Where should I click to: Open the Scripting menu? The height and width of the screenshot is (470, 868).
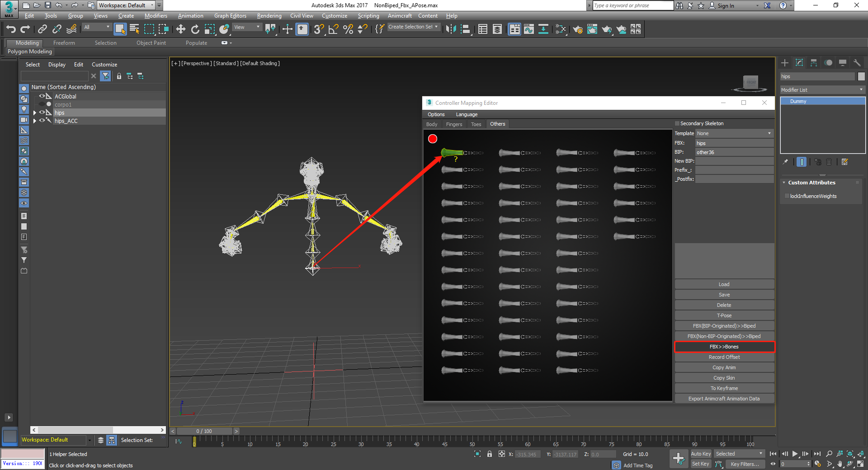(368, 16)
